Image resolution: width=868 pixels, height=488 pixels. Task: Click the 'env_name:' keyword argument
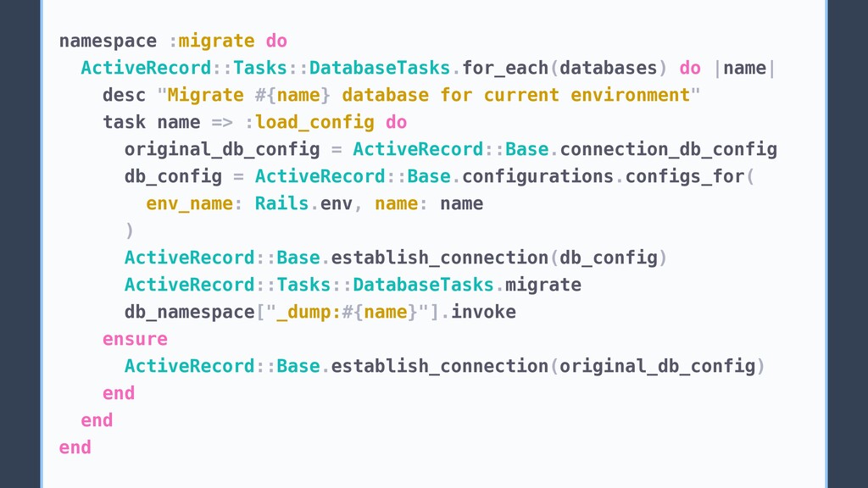click(194, 203)
